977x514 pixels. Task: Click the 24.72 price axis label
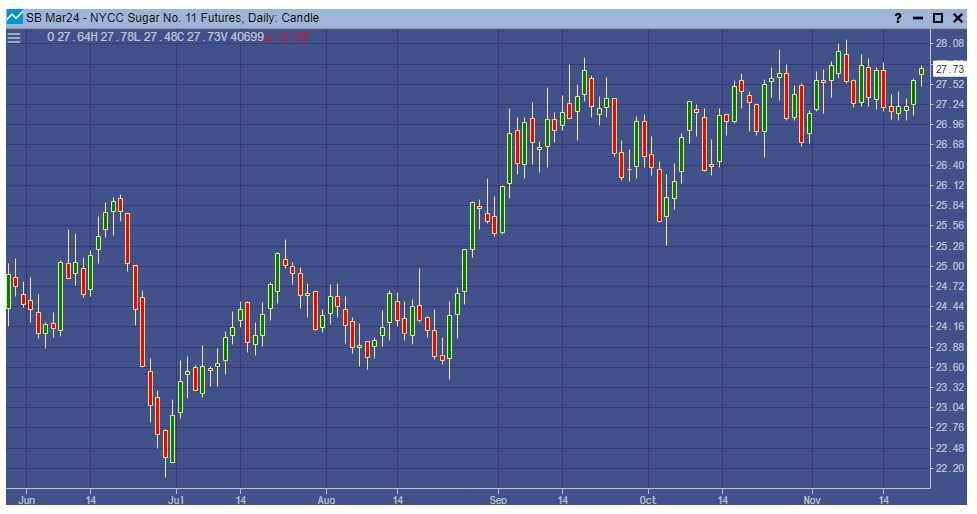tap(950, 286)
